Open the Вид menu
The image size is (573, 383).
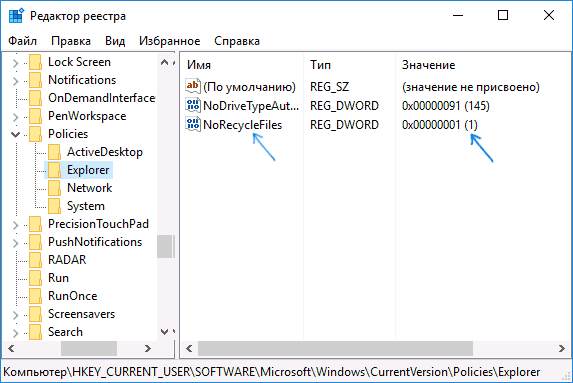[x=115, y=41]
